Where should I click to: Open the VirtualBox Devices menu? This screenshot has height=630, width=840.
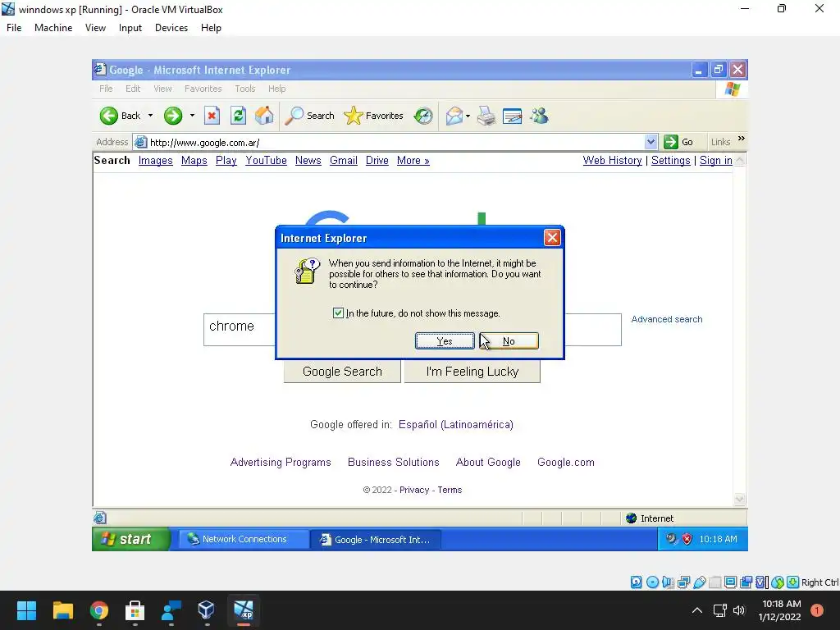coord(171,28)
